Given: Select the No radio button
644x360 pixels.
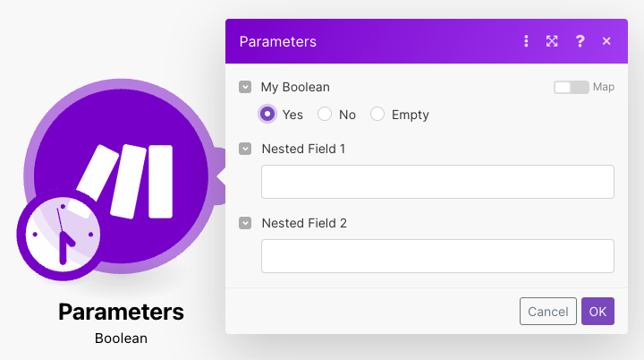Looking at the screenshot, I should pos(325,114).
